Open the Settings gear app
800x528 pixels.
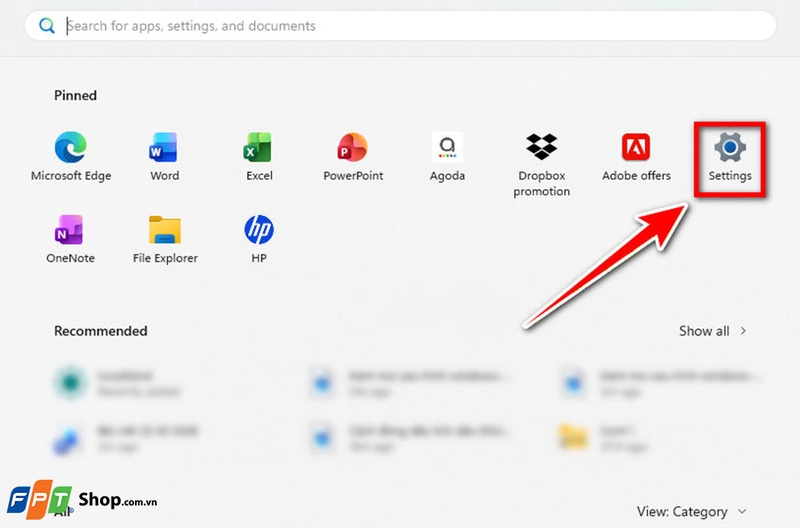coord(730,156)
